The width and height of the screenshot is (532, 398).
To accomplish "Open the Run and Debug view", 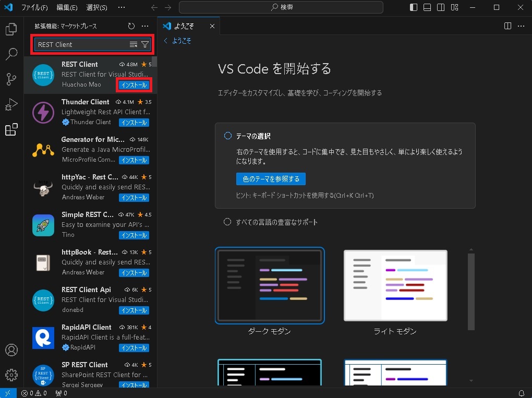I will pyautogui.click(x=11, y=104).
